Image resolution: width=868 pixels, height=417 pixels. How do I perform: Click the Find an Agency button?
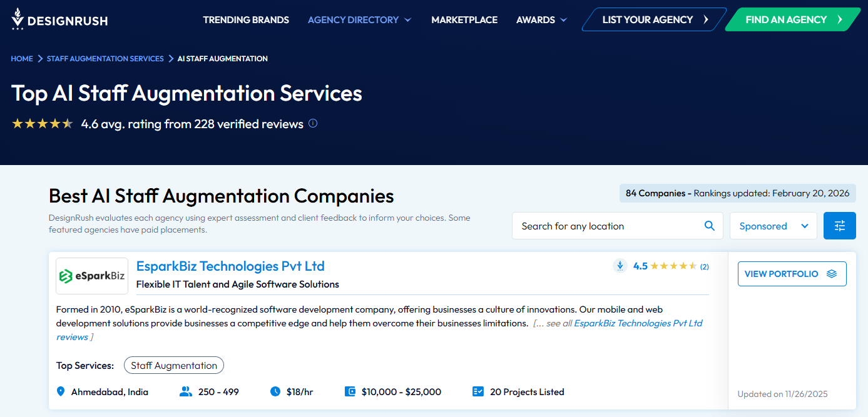point(793,19)
